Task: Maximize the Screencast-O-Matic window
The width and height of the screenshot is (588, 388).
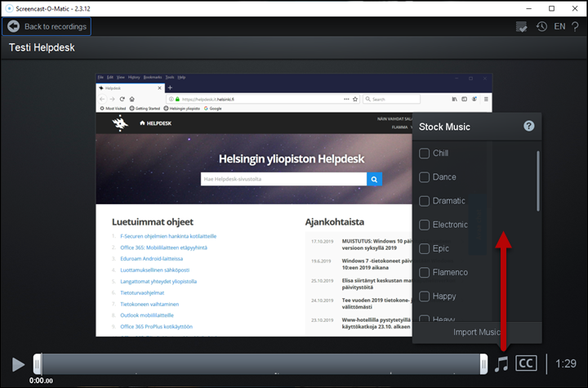Action: pos(551,8)
